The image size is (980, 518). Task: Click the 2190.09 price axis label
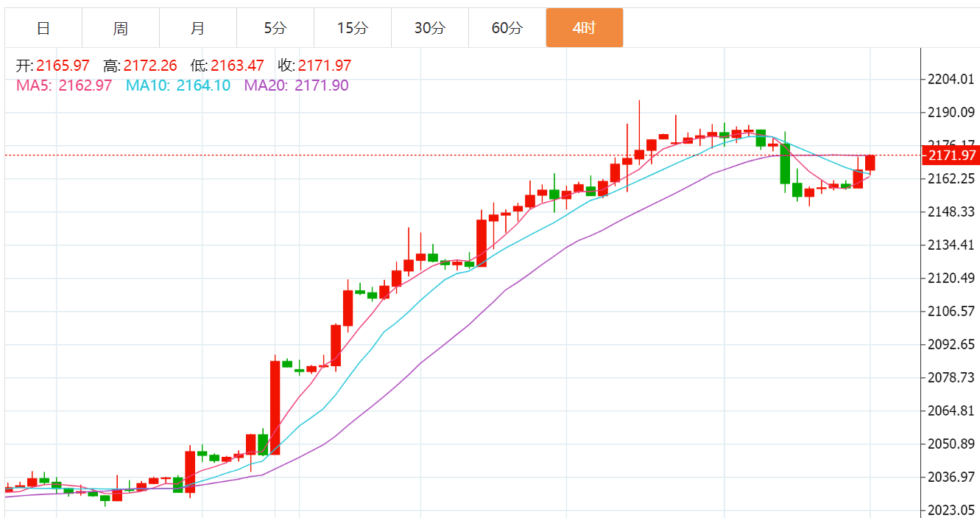(953, 113)
